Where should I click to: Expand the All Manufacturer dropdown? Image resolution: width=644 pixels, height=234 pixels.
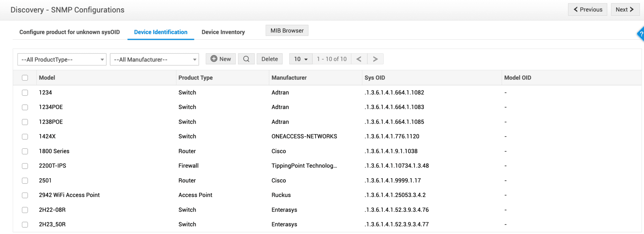click(154, 60)
